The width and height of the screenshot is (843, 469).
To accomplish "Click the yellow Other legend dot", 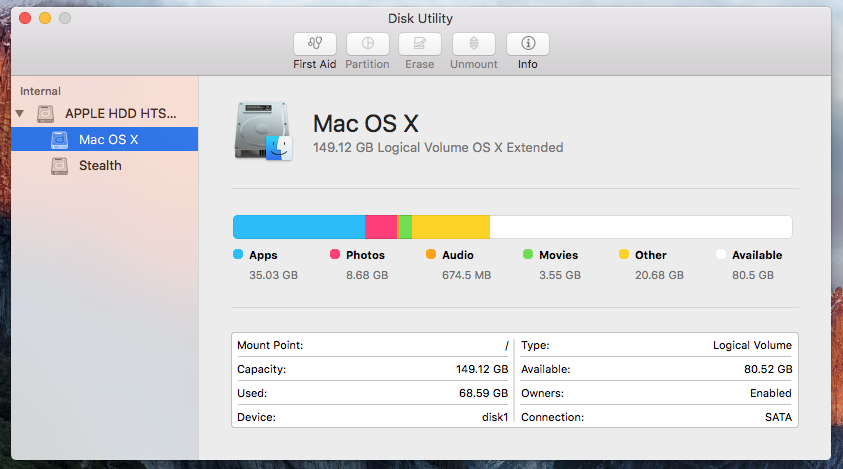I will [x=624, y=254].
